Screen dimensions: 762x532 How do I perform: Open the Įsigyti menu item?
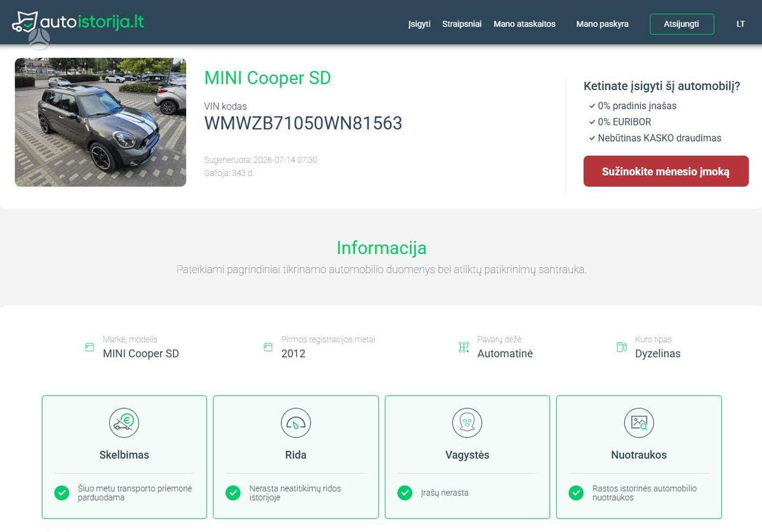[419, 24]
